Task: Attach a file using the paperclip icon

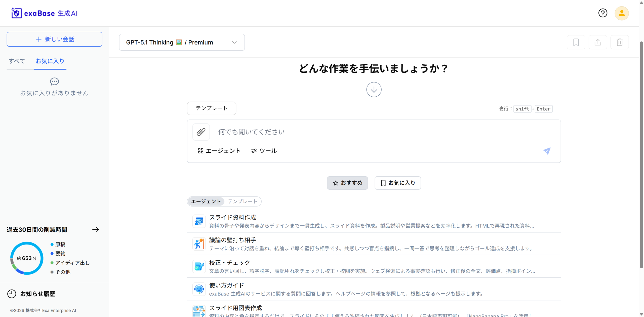Action: 201,132
